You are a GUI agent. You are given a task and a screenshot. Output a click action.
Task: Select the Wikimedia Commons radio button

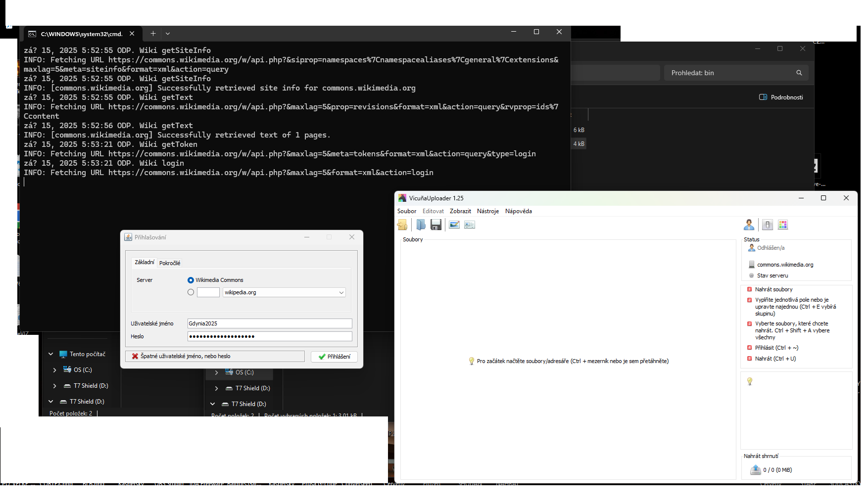point(191,280)
